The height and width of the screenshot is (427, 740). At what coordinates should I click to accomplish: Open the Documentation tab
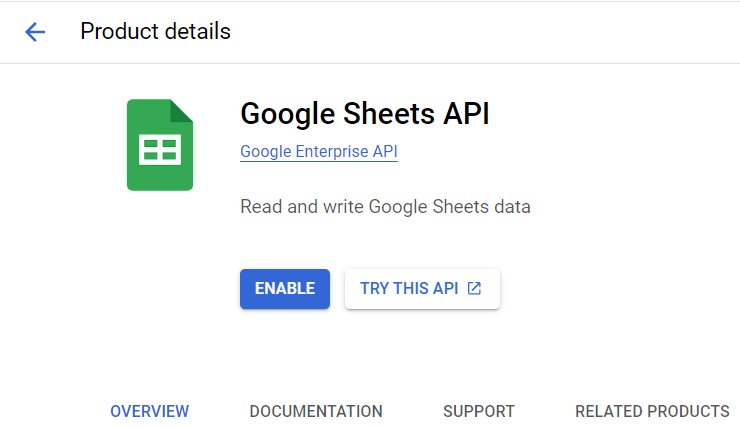pyautogui.click(x=316, y=411)
